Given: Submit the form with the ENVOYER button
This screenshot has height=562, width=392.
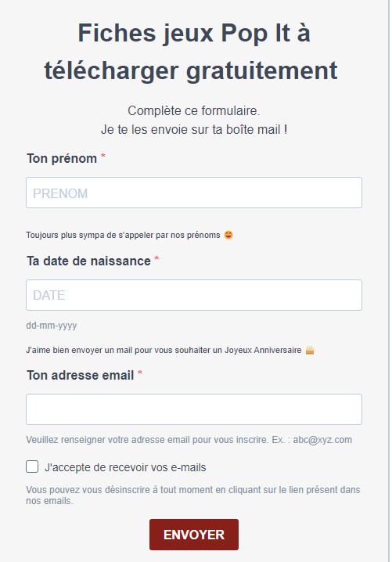Looking at the screenshot, I should click(194, 535).
